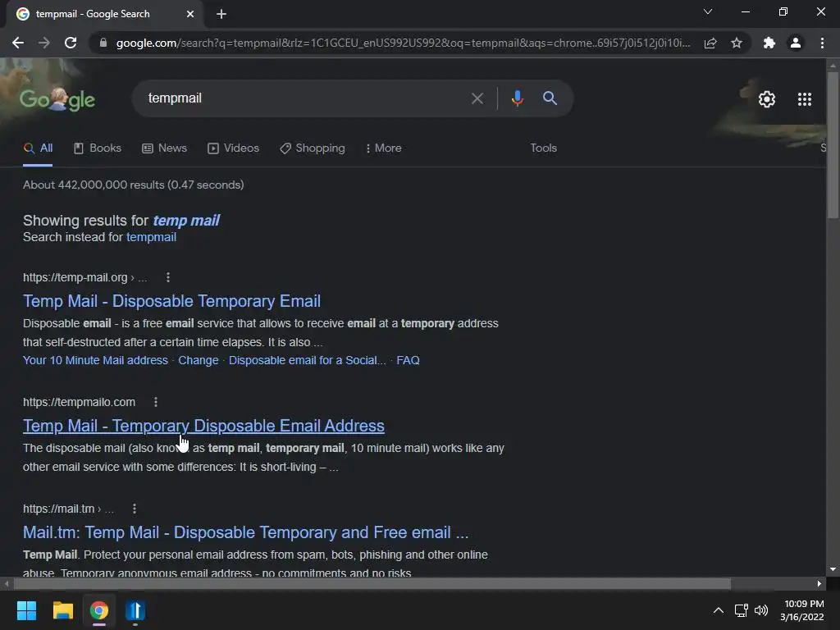Open the Windows Start menu
The image size is (840, 630).
coord(26,610)
